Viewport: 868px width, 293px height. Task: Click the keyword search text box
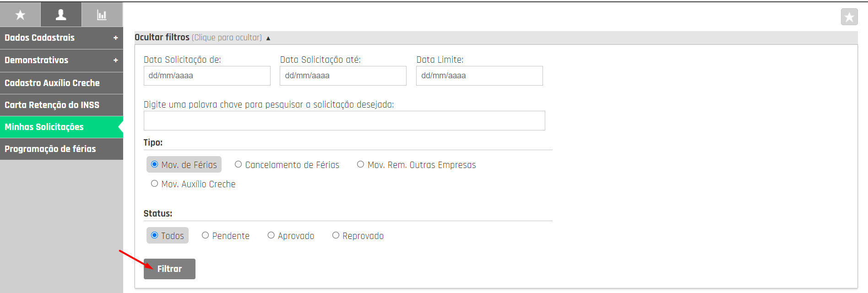344,120
